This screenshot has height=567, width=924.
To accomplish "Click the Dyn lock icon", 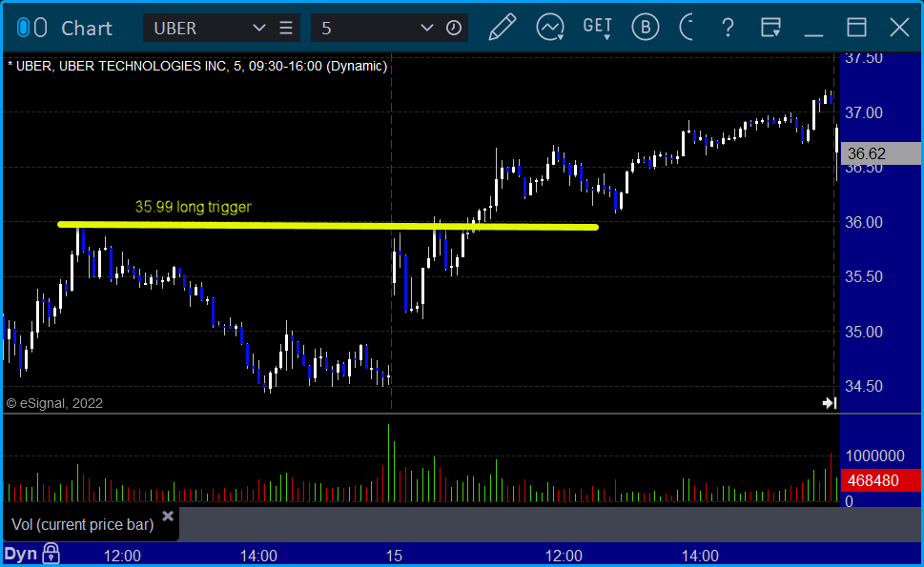I will [x=51, y=554].
